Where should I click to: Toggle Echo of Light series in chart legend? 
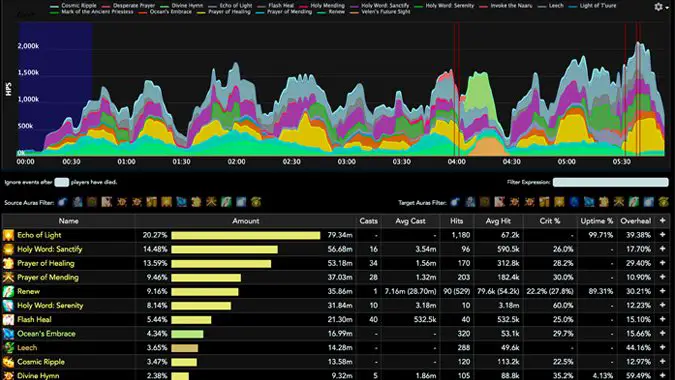point(230,6)
